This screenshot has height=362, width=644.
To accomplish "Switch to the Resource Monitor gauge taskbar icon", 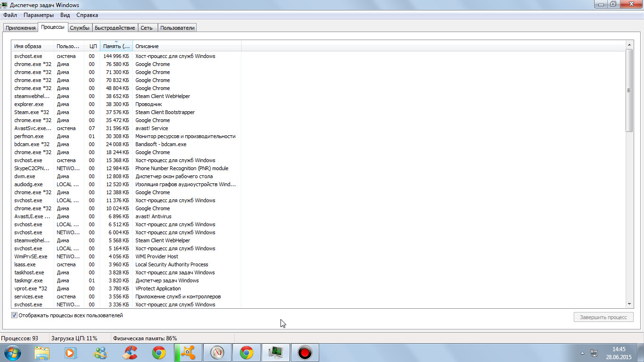I will [217, 353].
